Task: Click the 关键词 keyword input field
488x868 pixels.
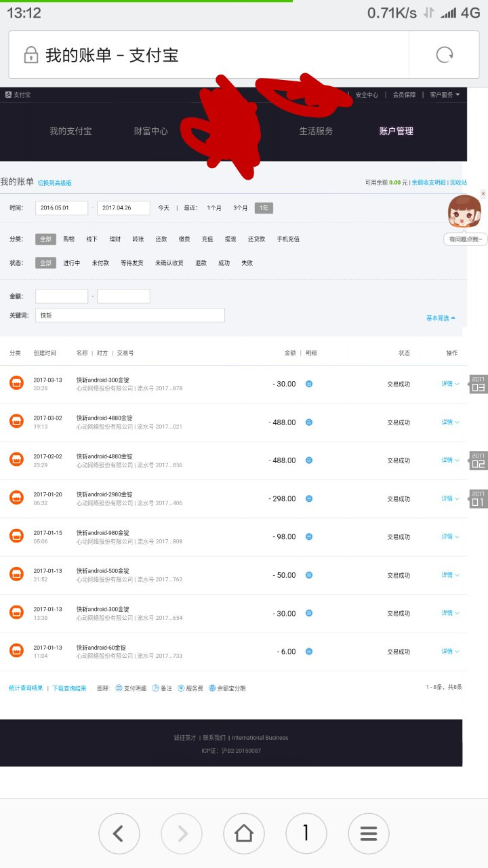Action: pos(130,315)
